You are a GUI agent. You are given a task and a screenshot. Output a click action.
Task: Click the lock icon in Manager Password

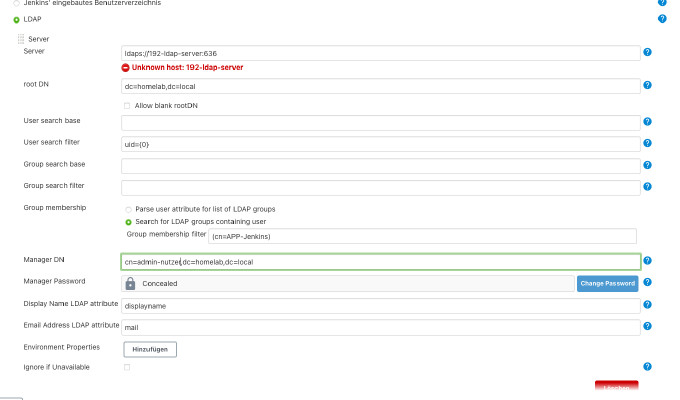130,283
